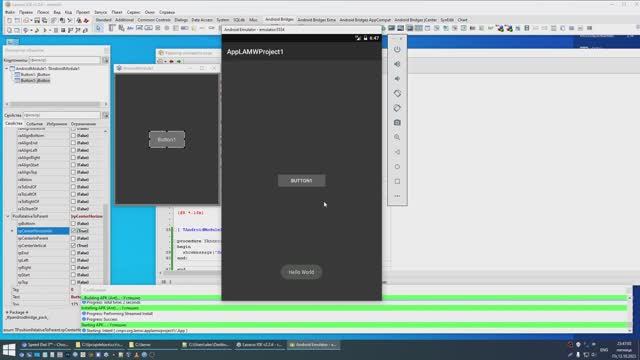Switch to Common Controls palette tab
Image resolution: width=640 pixels, height=360 pixels.
point(154,20)
